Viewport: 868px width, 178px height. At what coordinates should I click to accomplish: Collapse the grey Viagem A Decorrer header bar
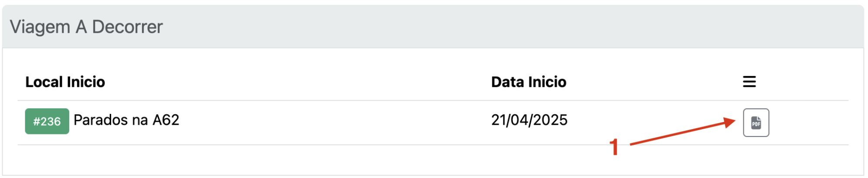point(433,27)
